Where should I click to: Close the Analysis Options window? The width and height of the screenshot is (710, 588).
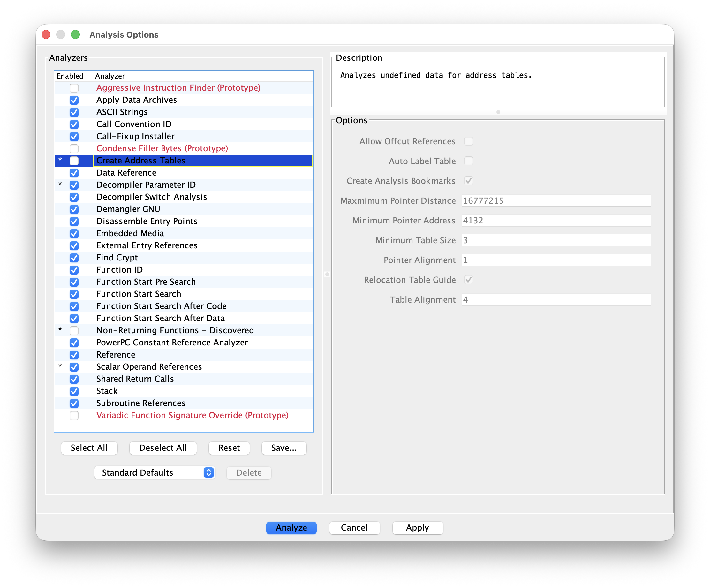[46, 34]
